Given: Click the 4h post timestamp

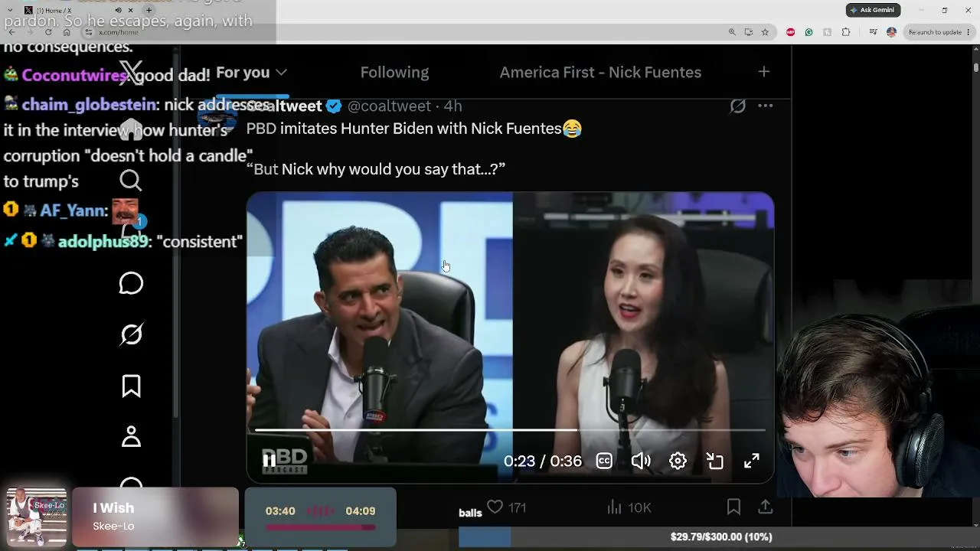Looking at the screenshot, I should pyautogui.click(x=452, y=106).
